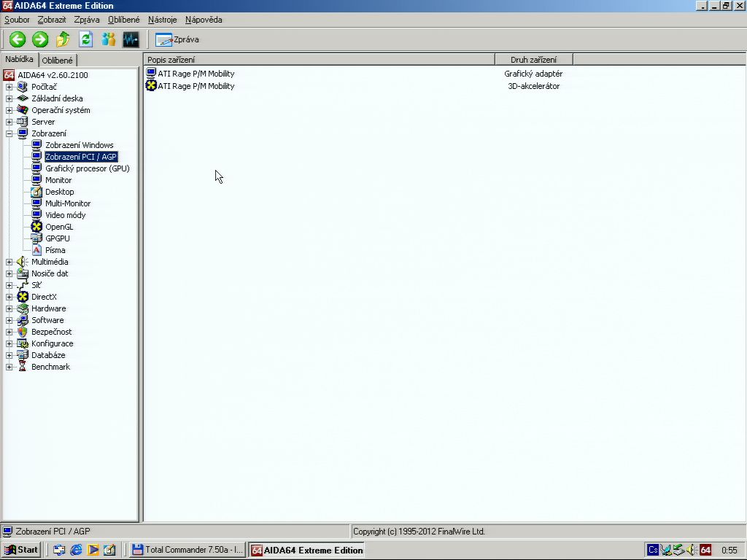Select AIDA64 v2.60.2100 root tree item

(x=53, y=75)
